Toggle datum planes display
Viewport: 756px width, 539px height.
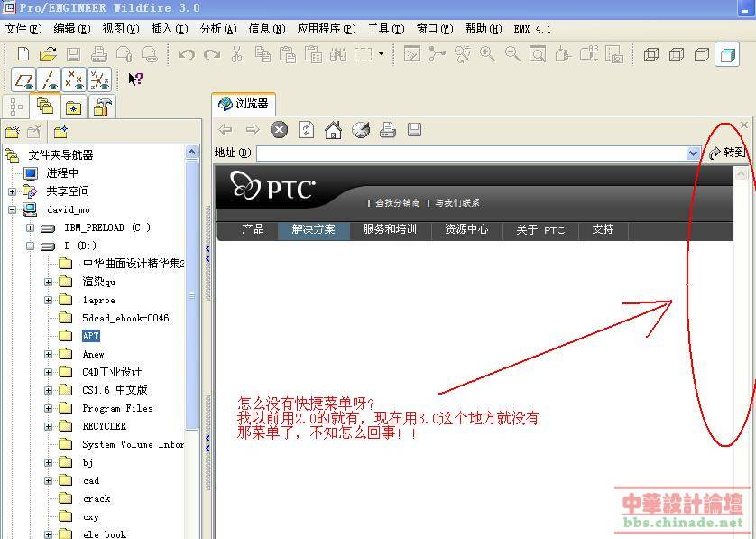pos(23,79)
